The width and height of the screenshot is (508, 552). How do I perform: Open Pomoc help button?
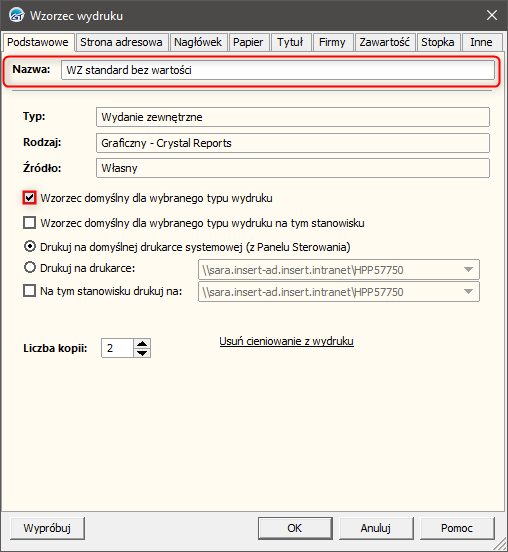[x=457, y=528]
